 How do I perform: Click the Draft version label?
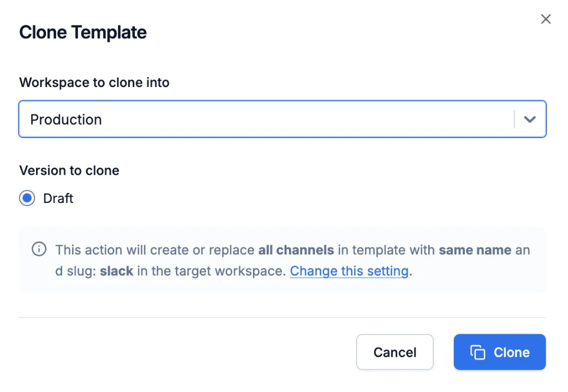point(58,198)
